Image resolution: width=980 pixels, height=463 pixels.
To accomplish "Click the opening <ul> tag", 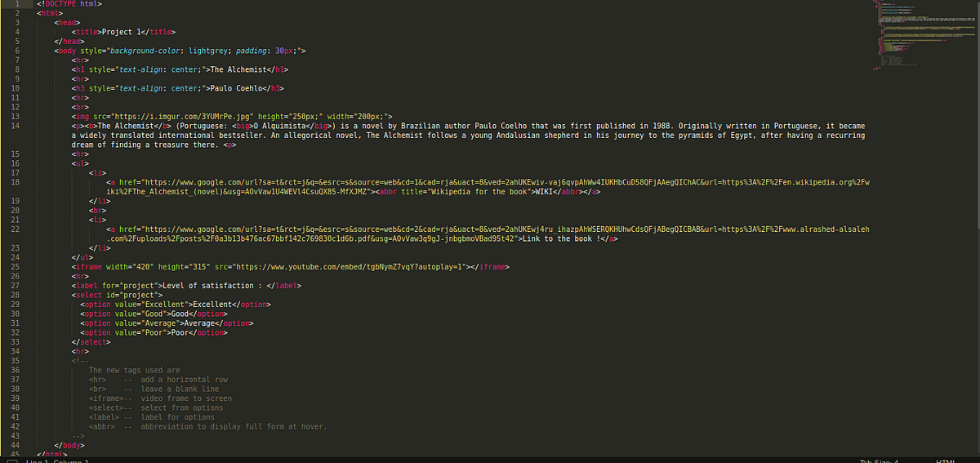I will tap(80, 163).
